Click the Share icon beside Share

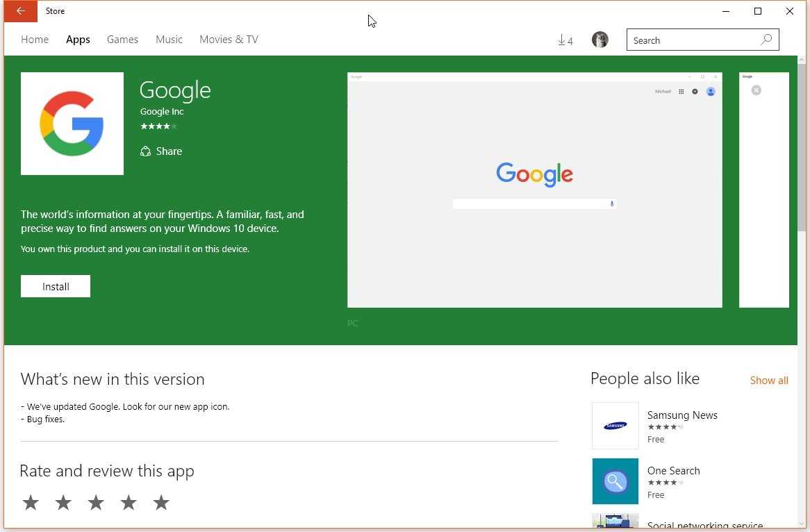pos(146,151)
